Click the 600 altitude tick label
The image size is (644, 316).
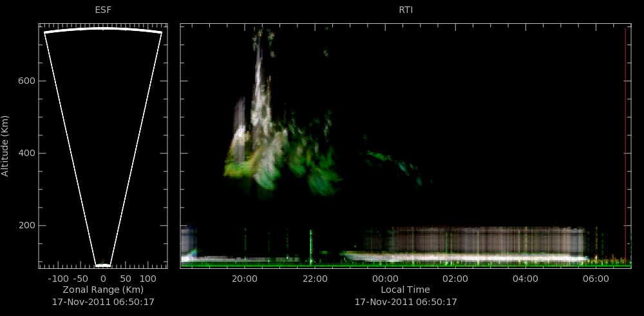pos(26,81)
